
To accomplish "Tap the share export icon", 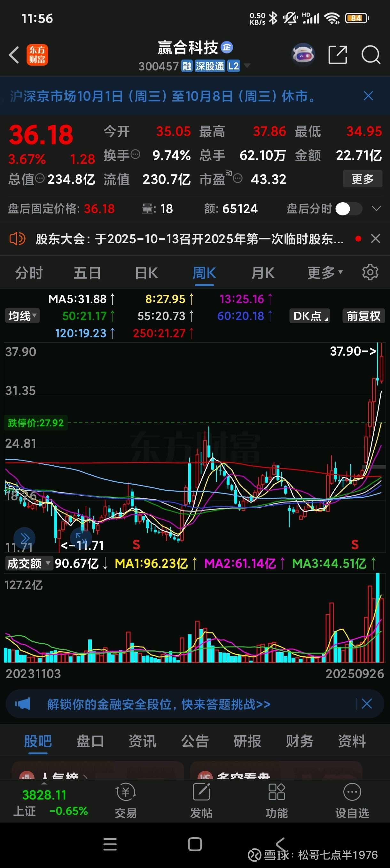I will tap(338, 55).
